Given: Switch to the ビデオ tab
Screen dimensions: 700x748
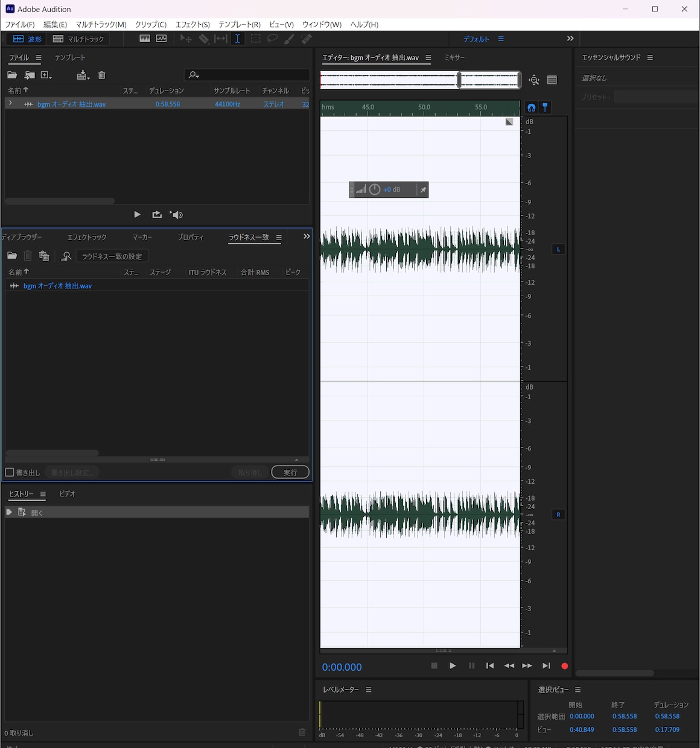Looking at the screenshot, I should click(x=67, y=493).
